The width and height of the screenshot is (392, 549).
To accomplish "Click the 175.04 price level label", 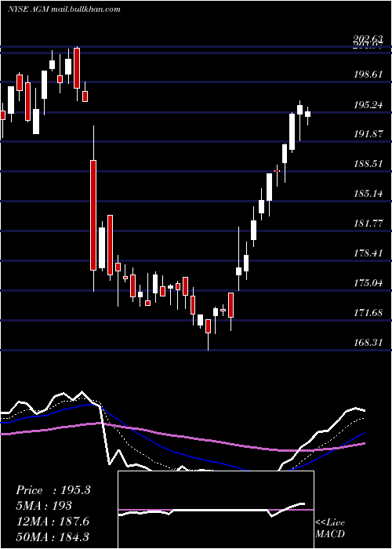I will coord(368,282).
